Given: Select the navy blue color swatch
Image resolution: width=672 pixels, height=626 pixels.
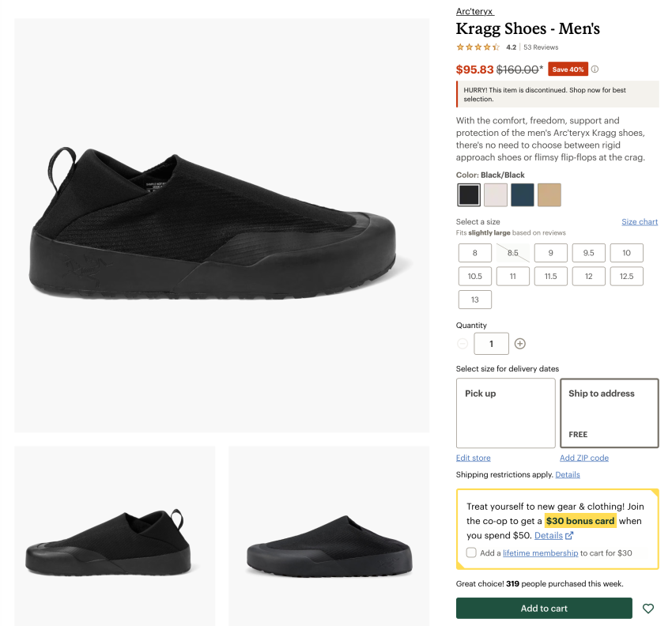Looking at the screenshot, I should click(523, 194).
